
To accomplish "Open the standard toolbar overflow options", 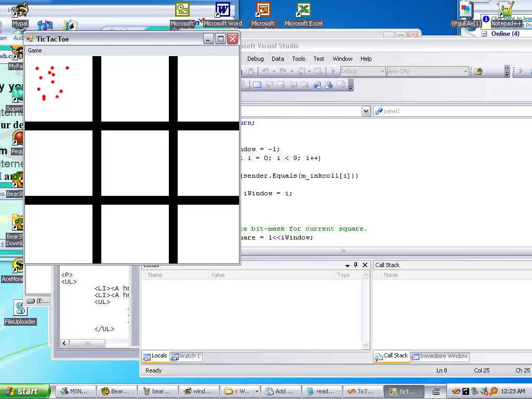I will pyautogui.click(x=507, y=71).
